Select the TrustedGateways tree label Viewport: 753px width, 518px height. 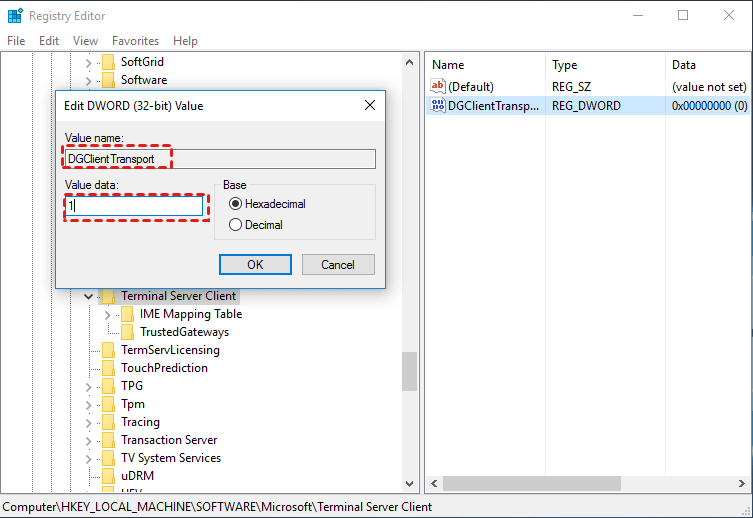point(184,332)
